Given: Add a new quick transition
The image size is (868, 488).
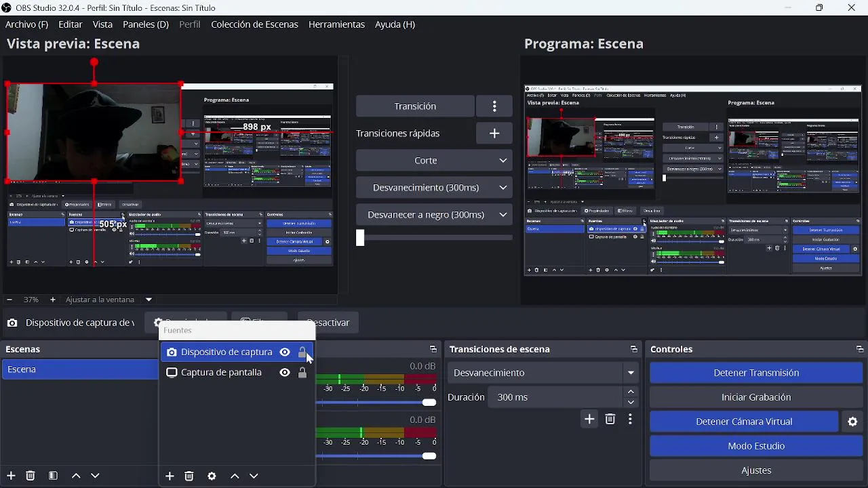Looking at the screenshot, I should click(x=494, y=134).
